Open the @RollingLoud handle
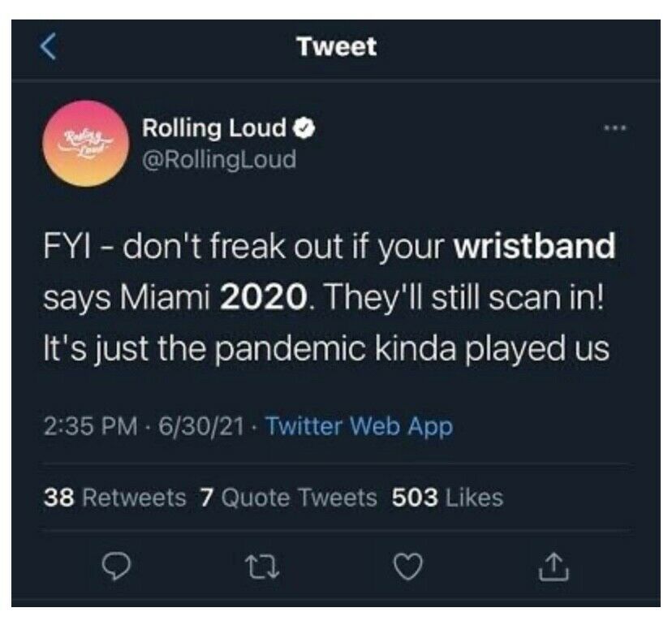This screenshot has width=672, height=638. pyautogui.click(x=219, y=159)
